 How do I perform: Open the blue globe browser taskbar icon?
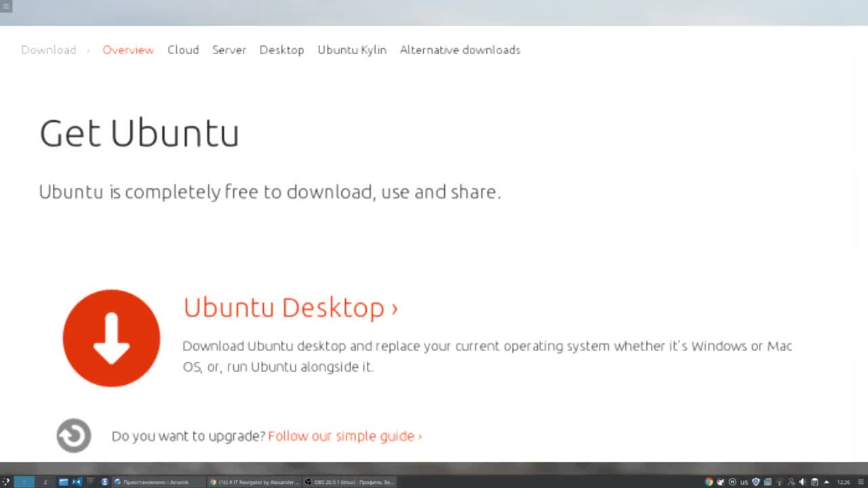[104, 482]
